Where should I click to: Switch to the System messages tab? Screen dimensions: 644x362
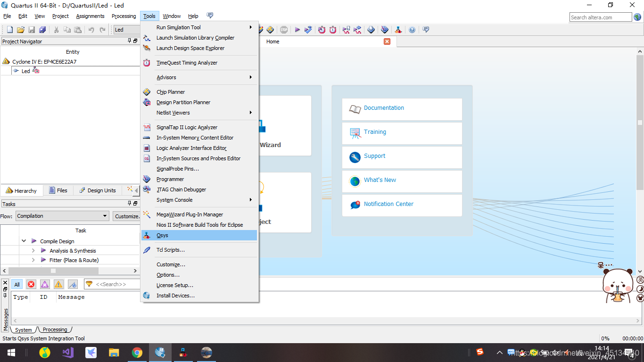24,329
